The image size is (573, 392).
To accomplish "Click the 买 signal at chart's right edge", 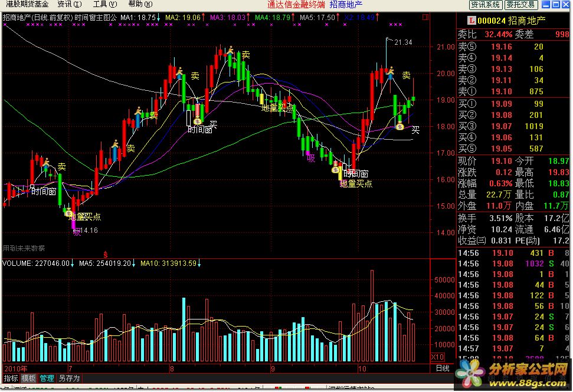I will point(415,130).
